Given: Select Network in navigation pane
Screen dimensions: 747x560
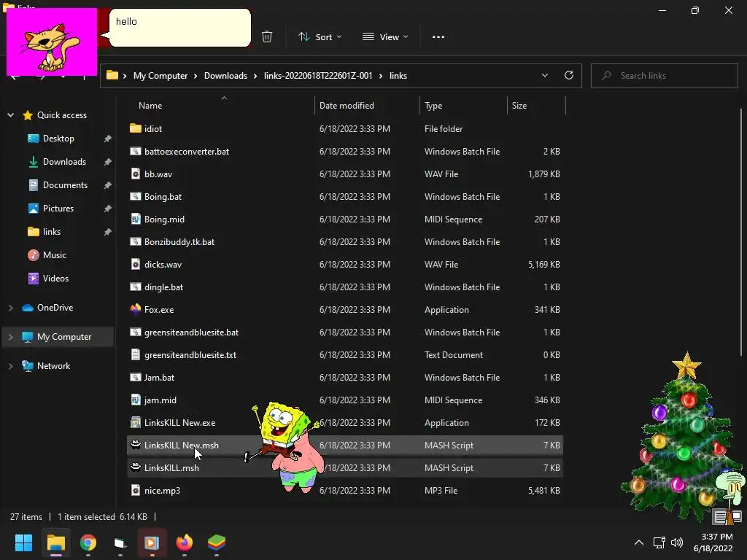Looking at the screenshot, I should [53, 366].
